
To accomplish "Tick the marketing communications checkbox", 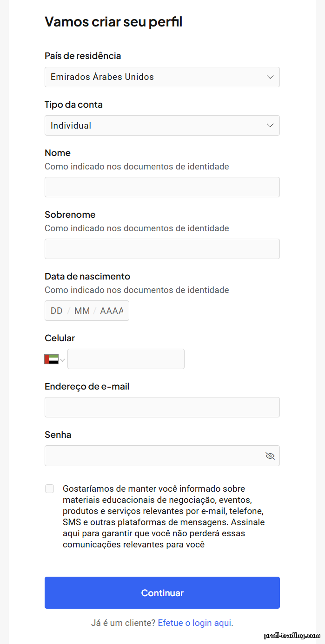I will point(49,488).
